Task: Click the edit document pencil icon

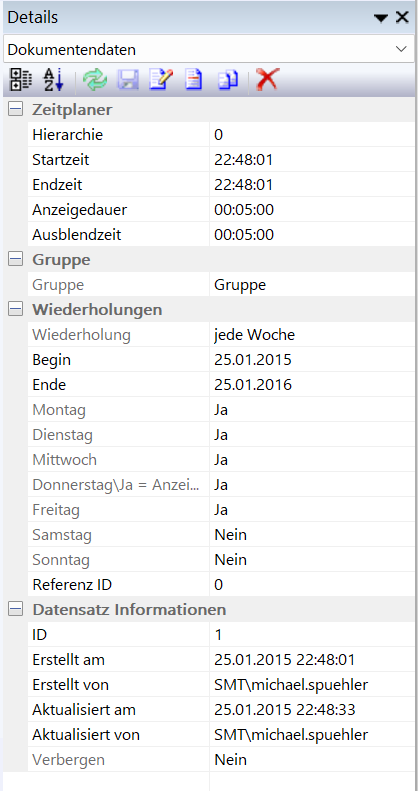Action: click(x=161, y=80)
